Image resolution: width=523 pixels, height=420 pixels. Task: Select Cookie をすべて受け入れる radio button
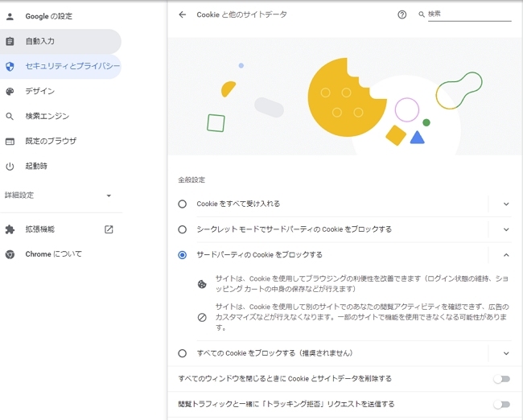pyautogui.click(x=182, y=204)
